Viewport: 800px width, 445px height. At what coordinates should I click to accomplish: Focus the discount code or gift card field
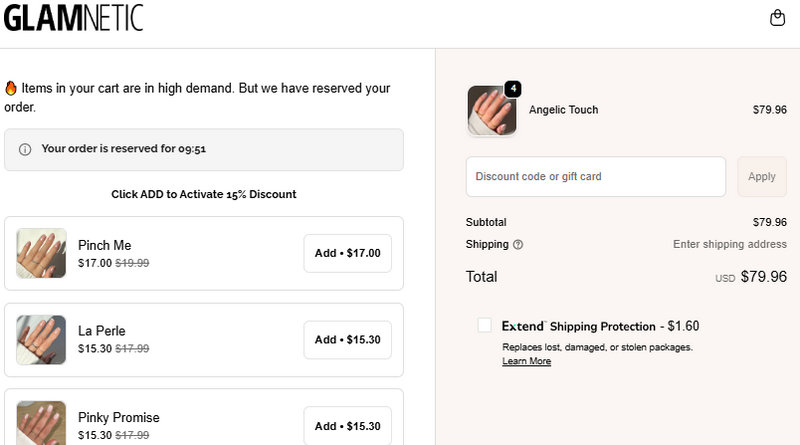(x=595, y=177)
